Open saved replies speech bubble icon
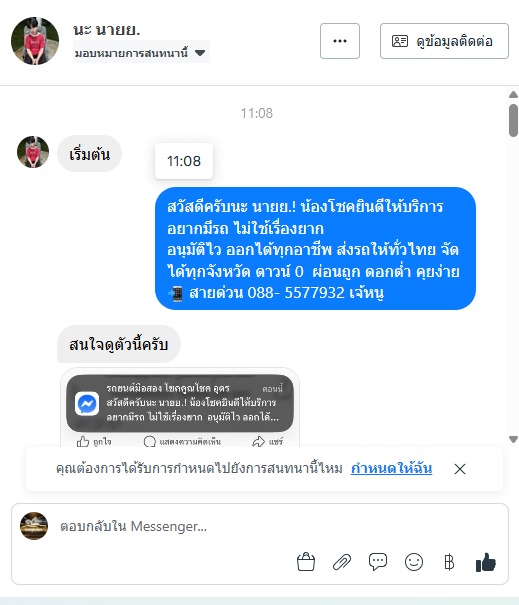Image resolution: width=519 pixels, height=605 pixels. (378, 562)
